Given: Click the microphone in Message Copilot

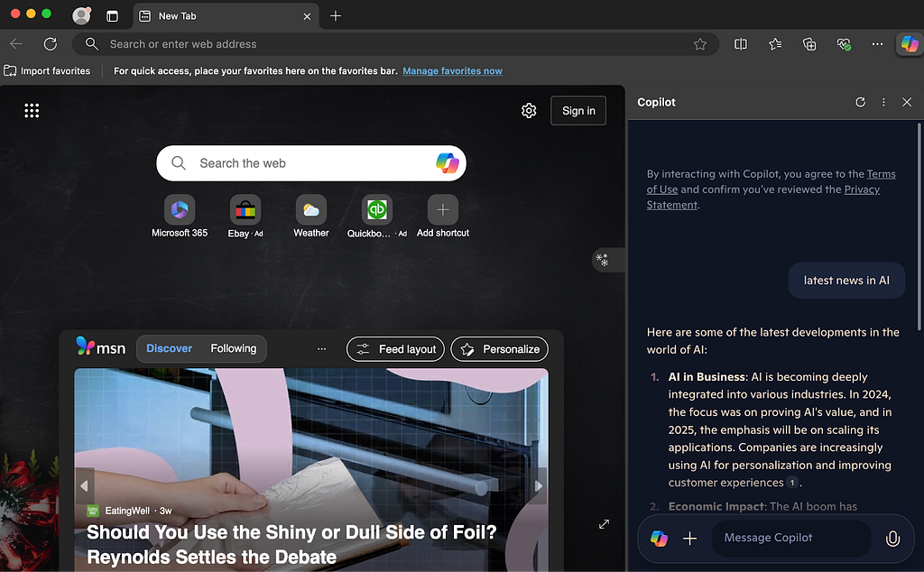Looking at the screenshot, I should click(x=892, y=539).
